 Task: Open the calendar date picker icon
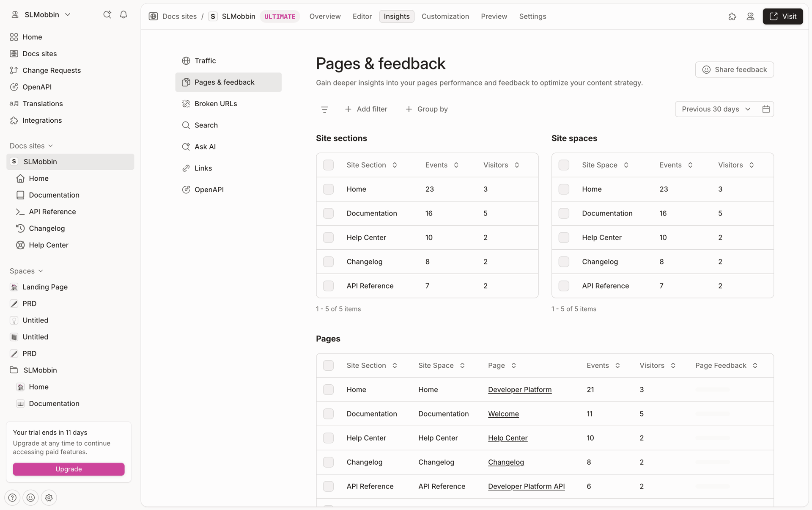[x=766, y=109]
